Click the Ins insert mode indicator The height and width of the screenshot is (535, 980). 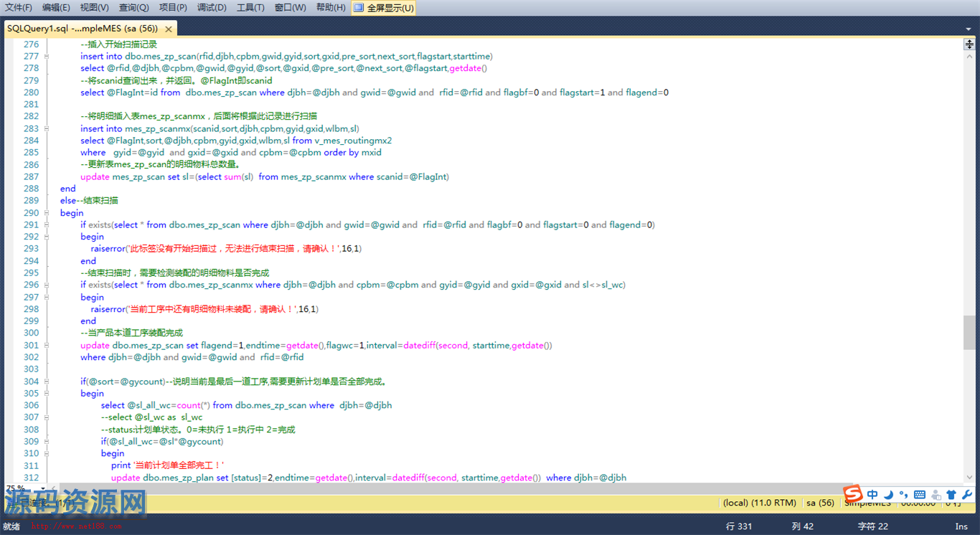pyautogui.click(x=961, y=526)
